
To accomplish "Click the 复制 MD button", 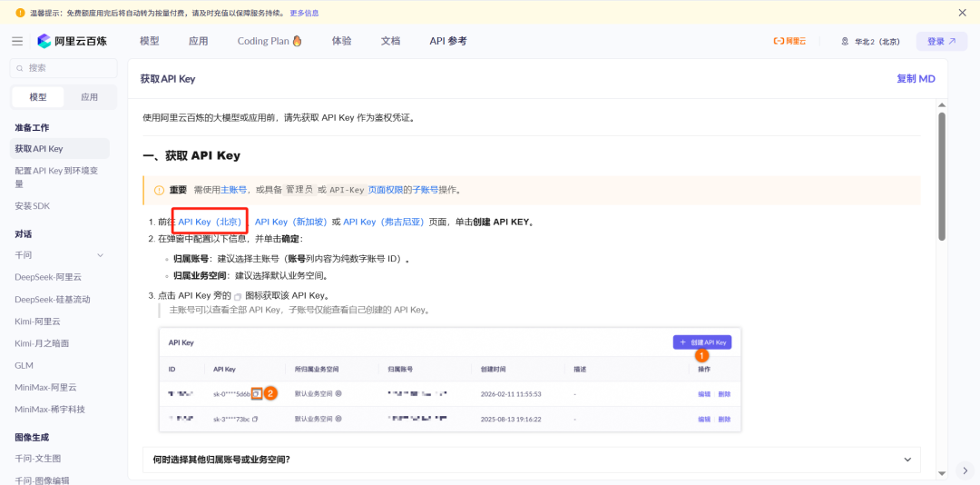I will (916, 79).
